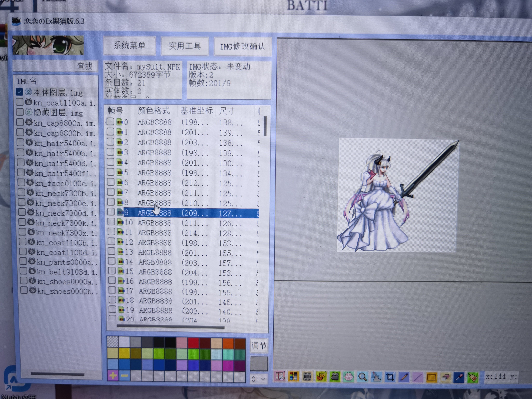Viewport: 532px width, 399px height.
Task: Select the stamp tool icon
Action: pyautogui.click(x=376, y=377)
